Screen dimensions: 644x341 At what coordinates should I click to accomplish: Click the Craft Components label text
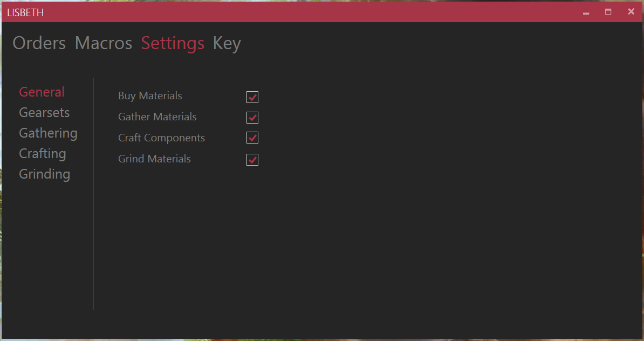[x=161, y=138]
